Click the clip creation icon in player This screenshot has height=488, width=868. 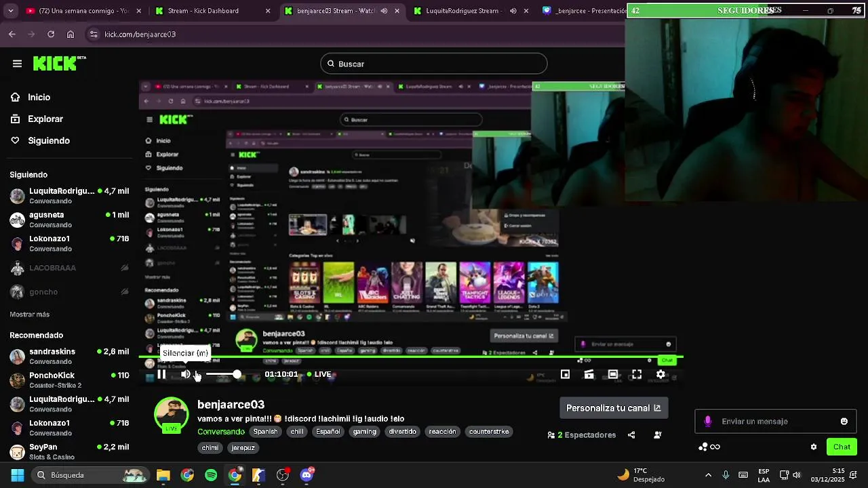(589, 374)
